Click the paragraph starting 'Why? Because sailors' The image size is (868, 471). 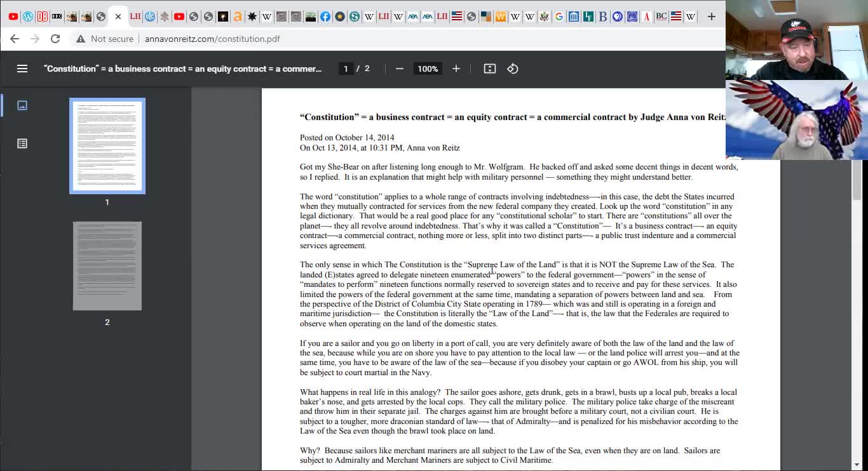click(x=510, y=455)
